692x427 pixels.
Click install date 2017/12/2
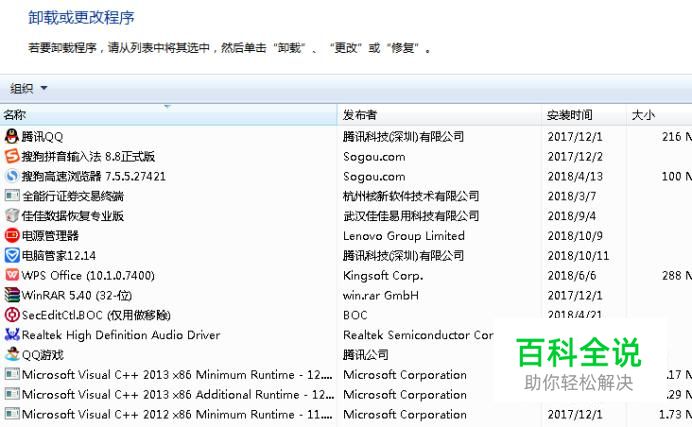575,157
